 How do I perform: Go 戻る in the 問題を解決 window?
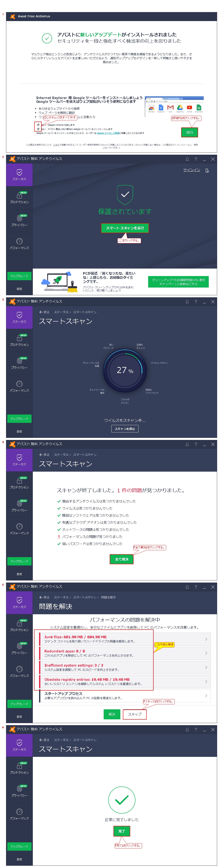tap(44, 597)
